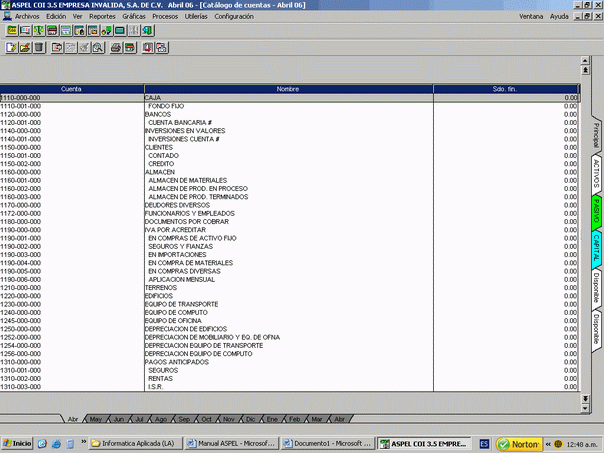This screenshot has height=453, width=604.
Task: Select the Feb month tab
Action: pyautogui.click(x=294, y=419)
